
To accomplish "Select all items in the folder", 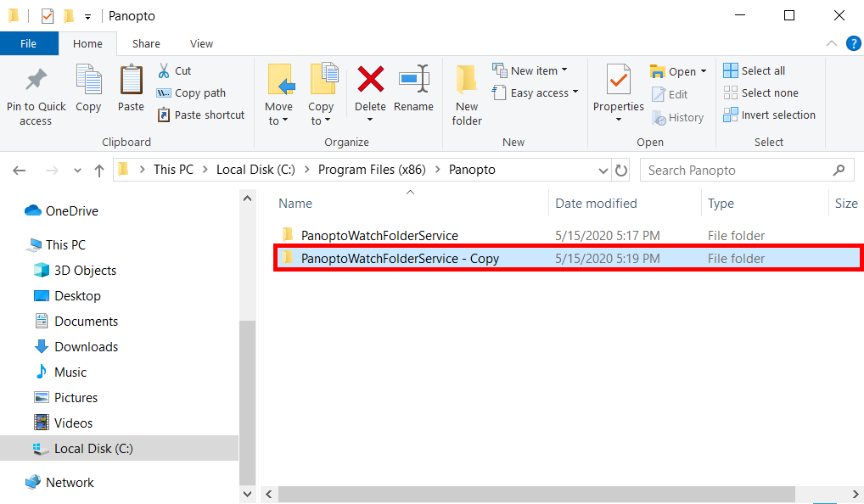I will pos(761,70).
